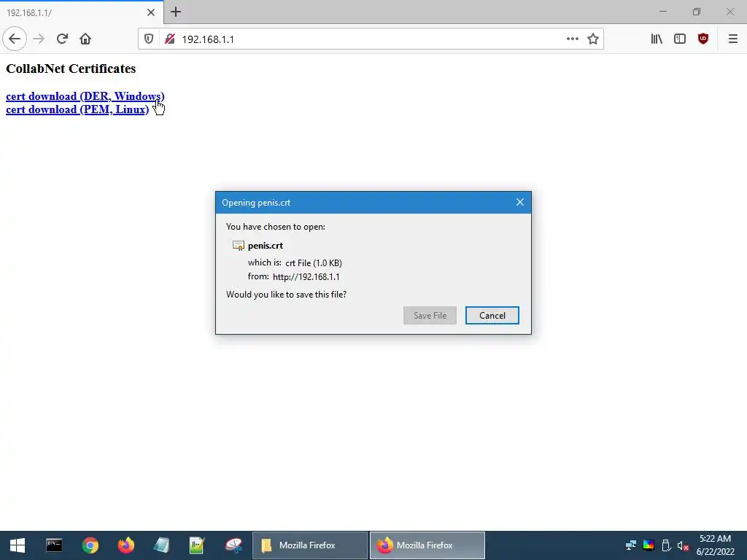Open the Firefox hamburger menu
This screenshot has width=747, height=560.
click(x=732, y=39)
